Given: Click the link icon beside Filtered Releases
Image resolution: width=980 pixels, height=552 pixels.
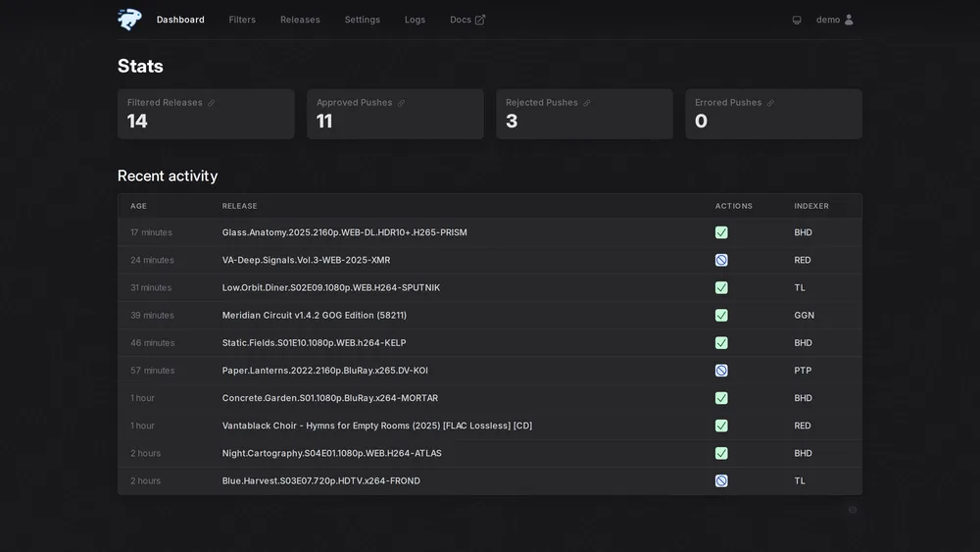Looking at the screenshot, I should 212,103.
